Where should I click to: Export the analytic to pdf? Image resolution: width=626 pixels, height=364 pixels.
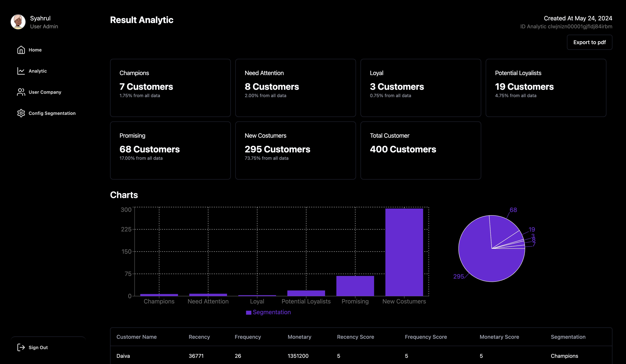(589, 42)
